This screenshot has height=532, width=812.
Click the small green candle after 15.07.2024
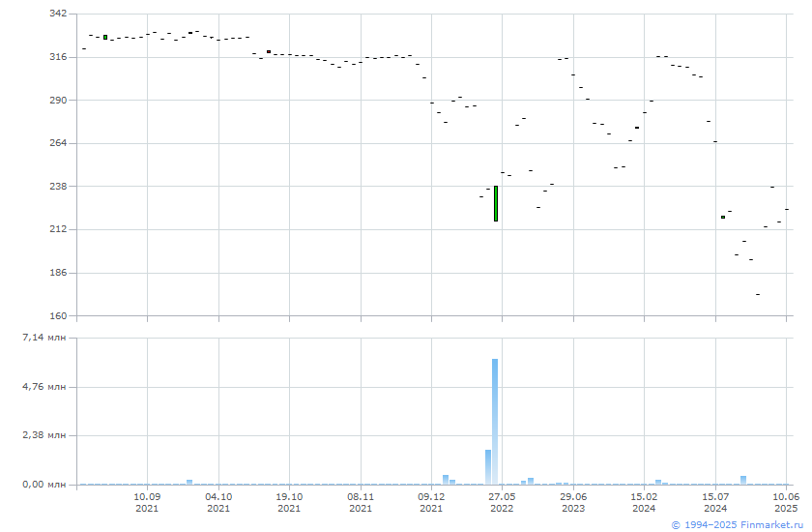(723, 217)
